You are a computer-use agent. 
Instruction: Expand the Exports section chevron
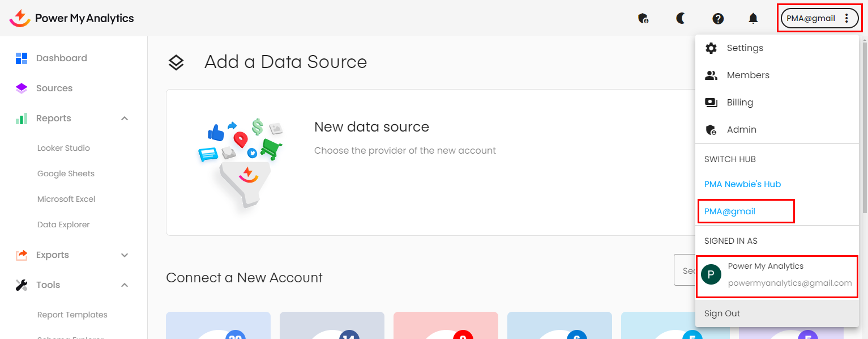[x=125, y=255]
